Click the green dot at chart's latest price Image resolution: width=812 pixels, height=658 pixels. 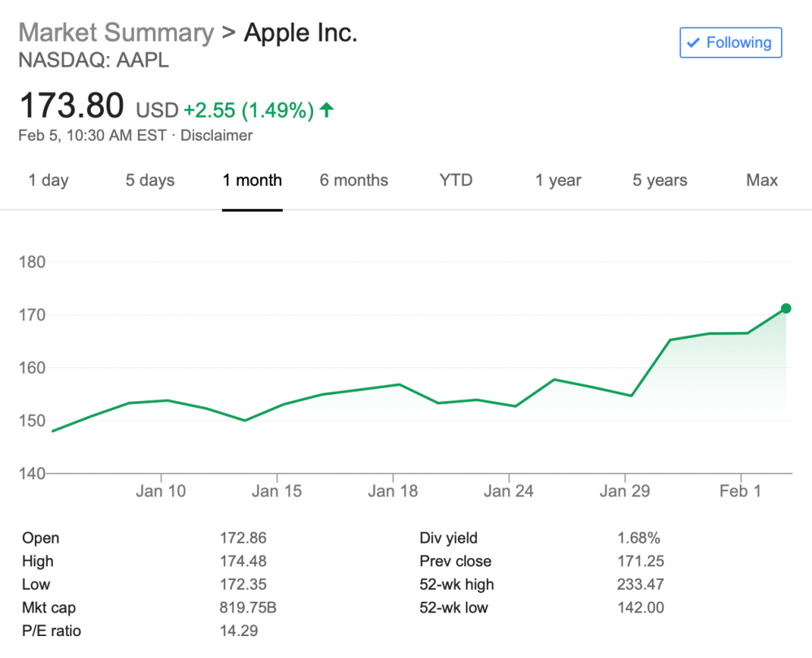coord(785,308)
